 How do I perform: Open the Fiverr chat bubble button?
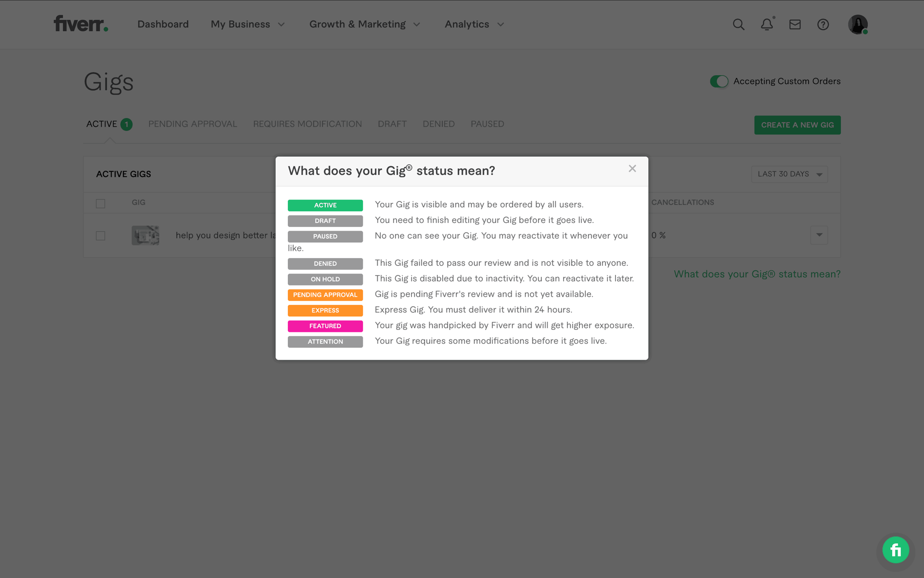[896, 550]
